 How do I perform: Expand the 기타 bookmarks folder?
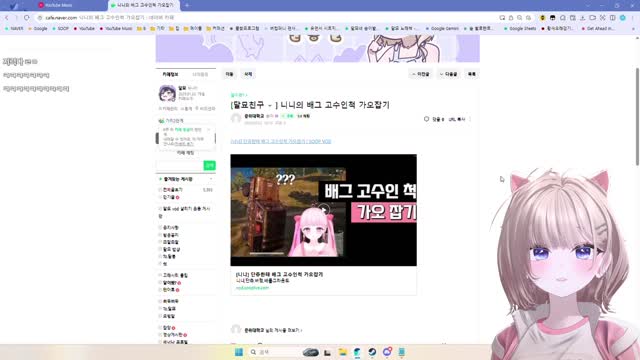coord(158,29)
